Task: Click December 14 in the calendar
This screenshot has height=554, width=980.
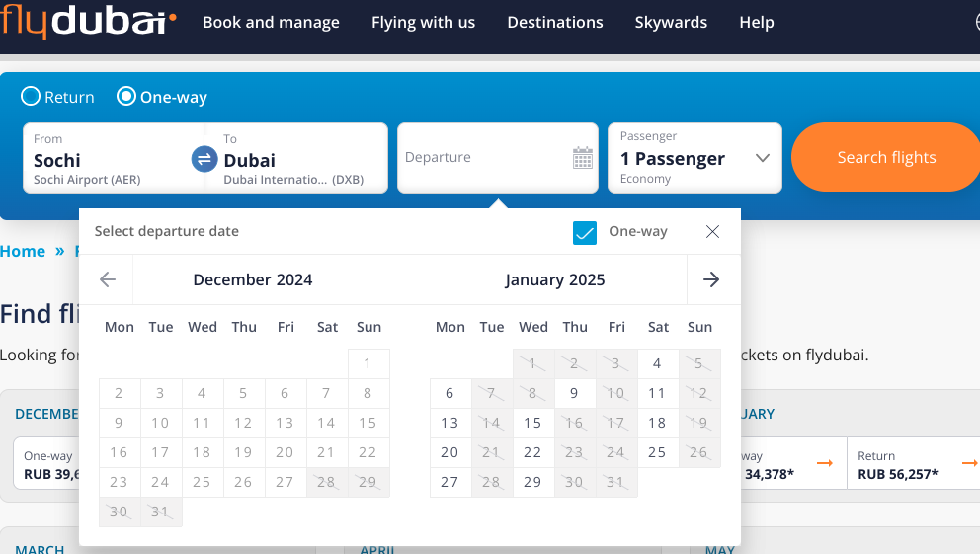Action: click(326, 423)
